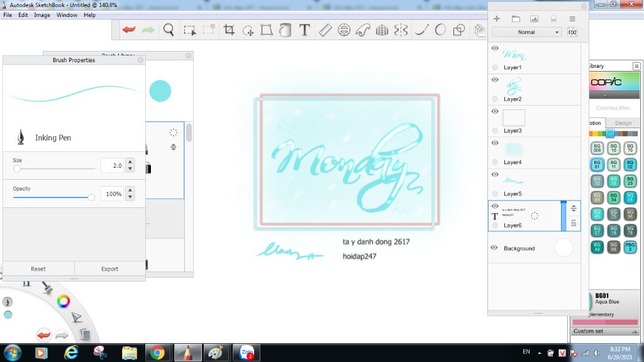Open the color wheel in lagoon
The width and height of the screenshot is (644, 362).
click(64, 301)
